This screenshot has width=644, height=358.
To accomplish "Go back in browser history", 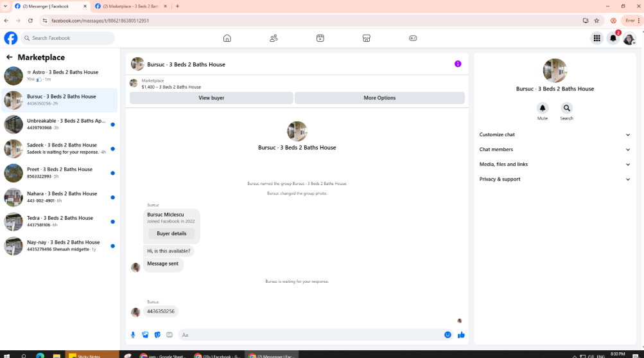I will pyautogui.click(x=6, y=21).
